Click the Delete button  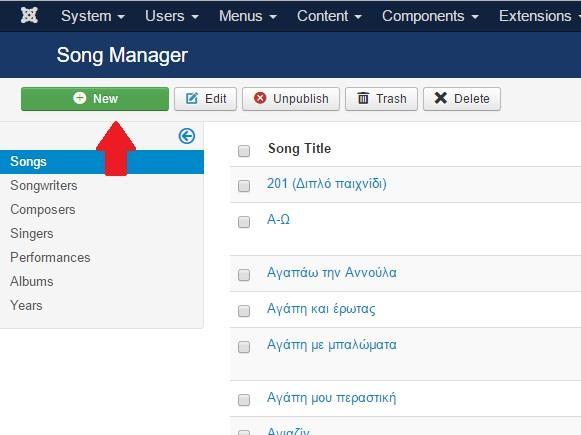coord(462,99)
